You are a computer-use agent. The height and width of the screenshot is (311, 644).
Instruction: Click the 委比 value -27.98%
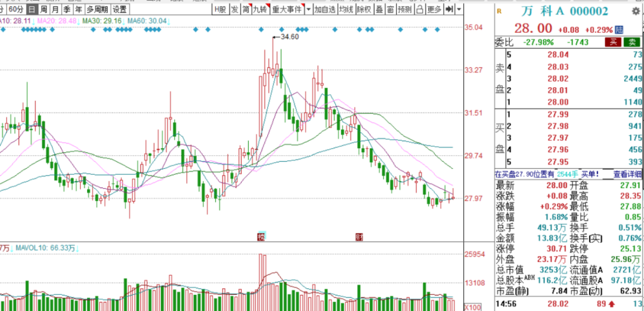(538, 42)
